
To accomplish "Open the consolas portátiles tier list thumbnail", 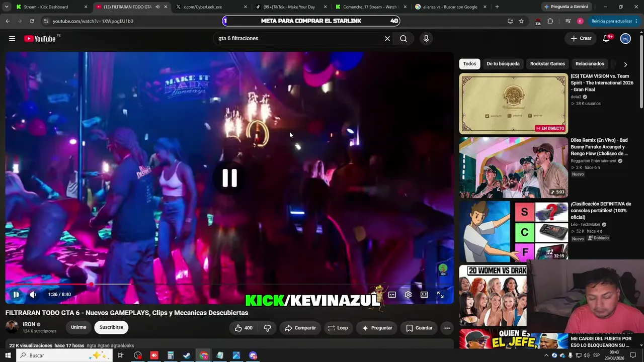I will [x=514, y=231].
